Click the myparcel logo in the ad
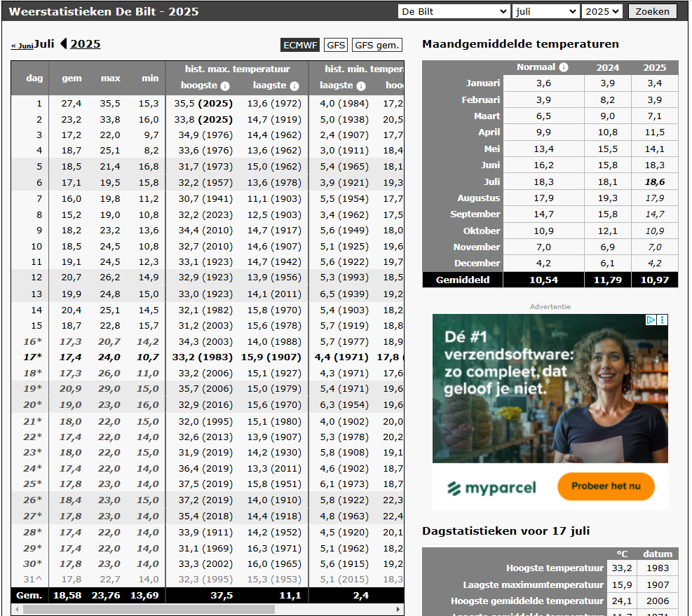 click(491, 488)
